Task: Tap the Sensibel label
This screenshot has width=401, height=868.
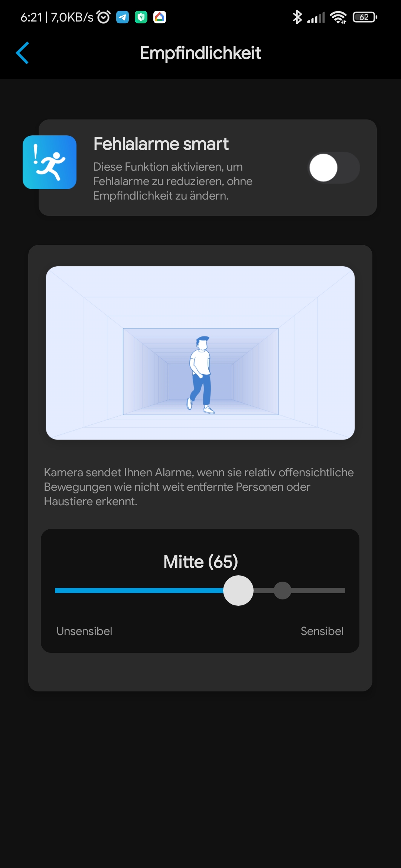Action: [x=322, y=631]
